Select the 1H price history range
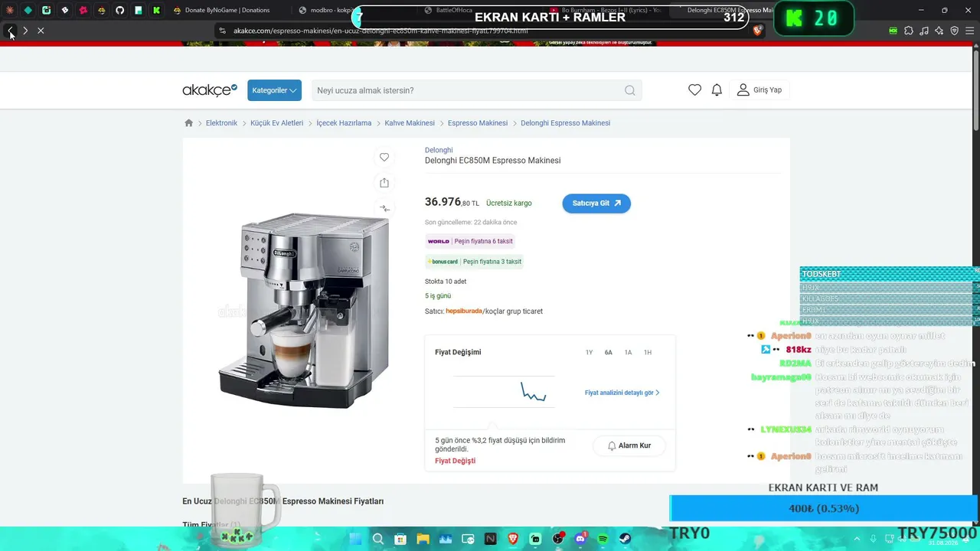980x551 pixels. tap(648, 353)
